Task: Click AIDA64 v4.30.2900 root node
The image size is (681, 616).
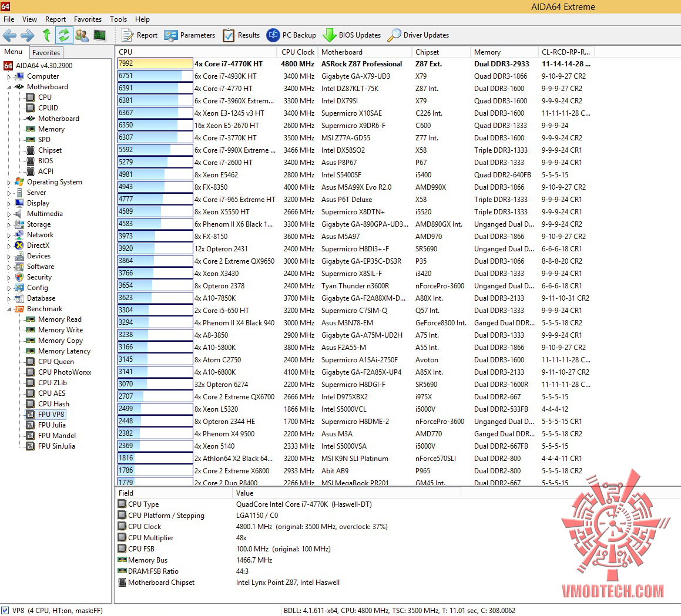Action: [x=44, y=66]
